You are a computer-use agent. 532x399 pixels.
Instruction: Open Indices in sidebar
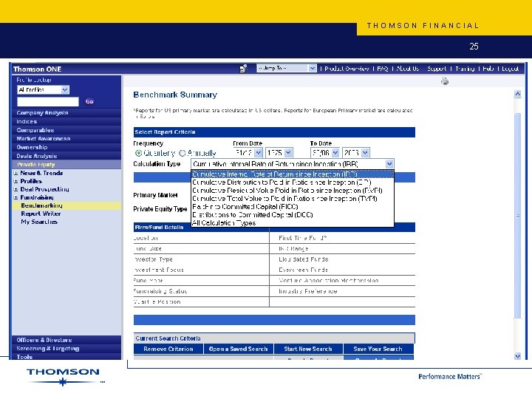pyautogui.click(x=66, y=121)
